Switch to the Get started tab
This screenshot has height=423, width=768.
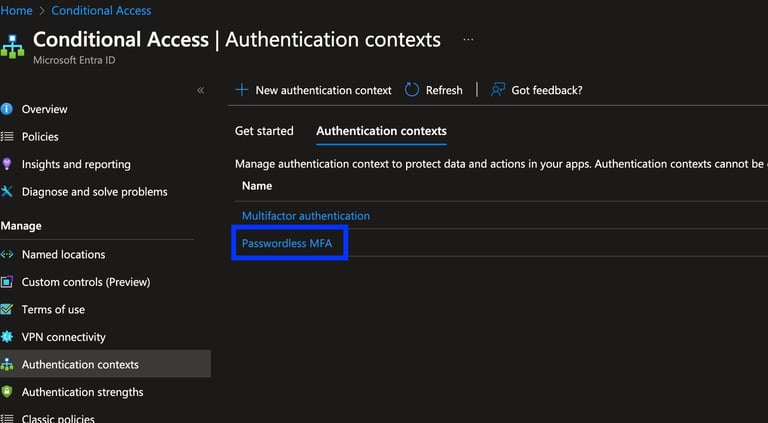click(x=264, y=131)
